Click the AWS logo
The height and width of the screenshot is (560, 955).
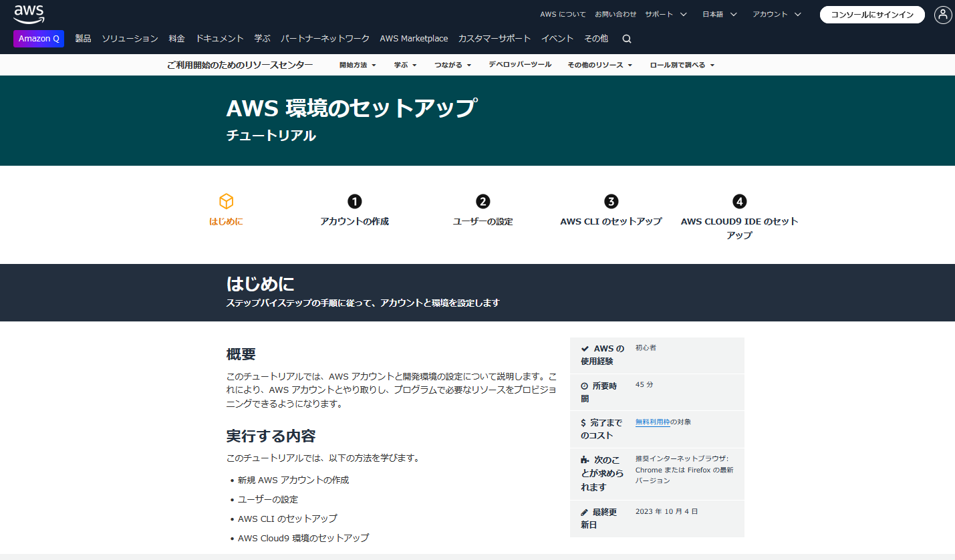point(29,13)
